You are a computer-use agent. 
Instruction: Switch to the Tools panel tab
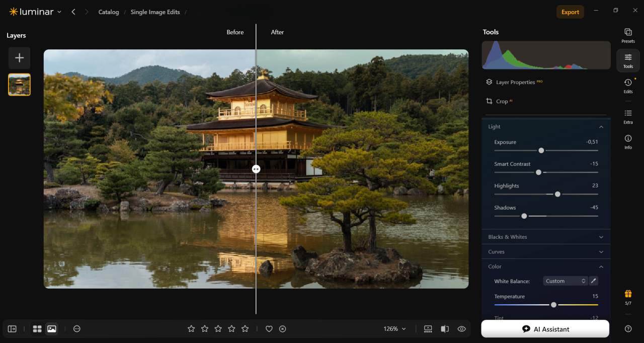628,60
